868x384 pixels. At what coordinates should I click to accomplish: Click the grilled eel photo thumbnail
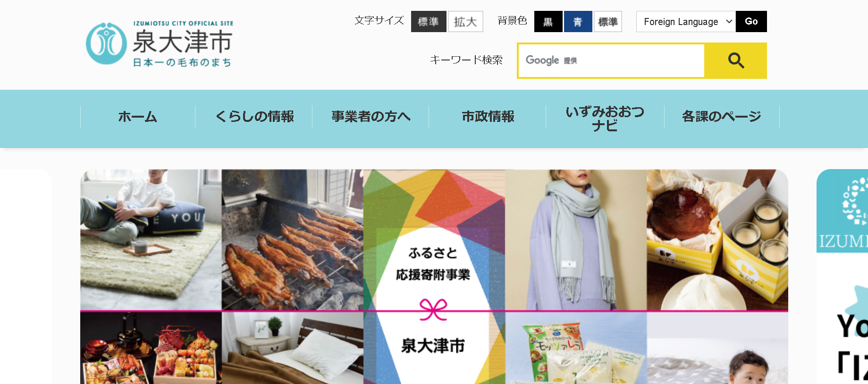click(293, 240)
